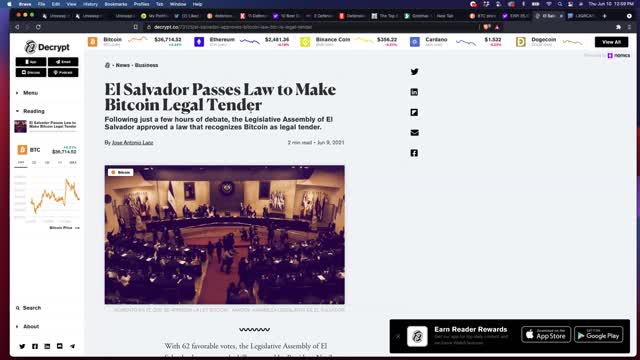
Task: Click the View All coins button
Action: click(x=611, y=42)
